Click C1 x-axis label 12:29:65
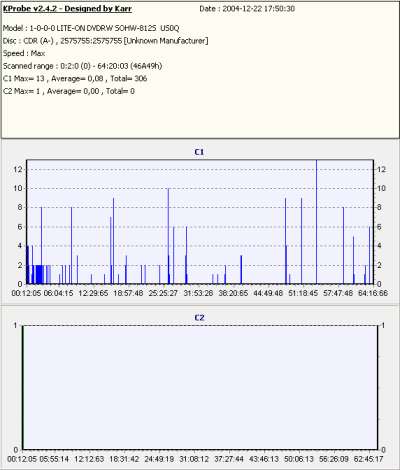Viewport: 400px width, 470px height. coord(93,293)
